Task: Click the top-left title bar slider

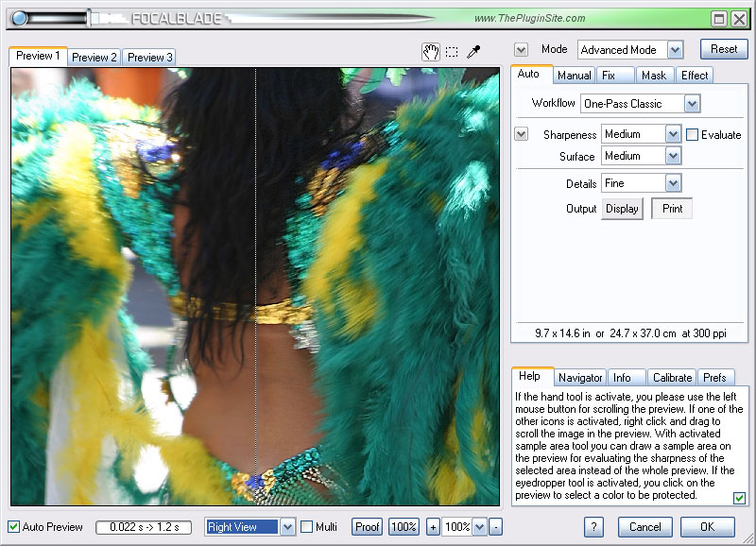Action: 21,18
